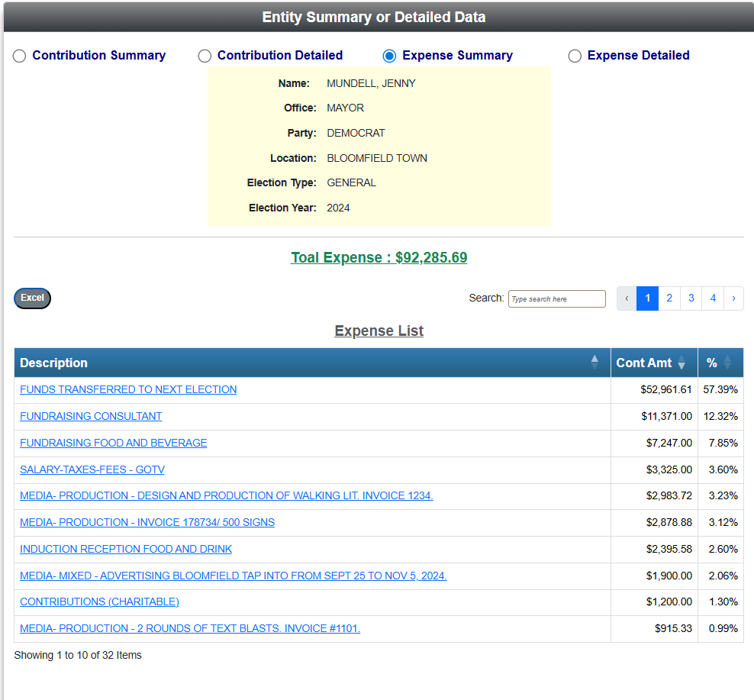Open FUNDS TRANSFERRED TO NEXT ELECTION details

(x=127, y=389)
